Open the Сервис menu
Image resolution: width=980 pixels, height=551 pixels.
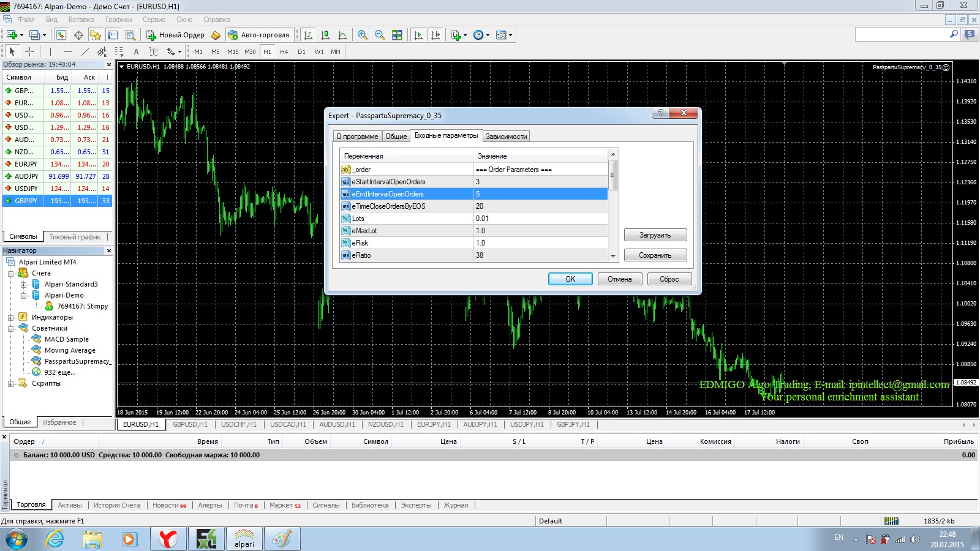pos(154,20)
